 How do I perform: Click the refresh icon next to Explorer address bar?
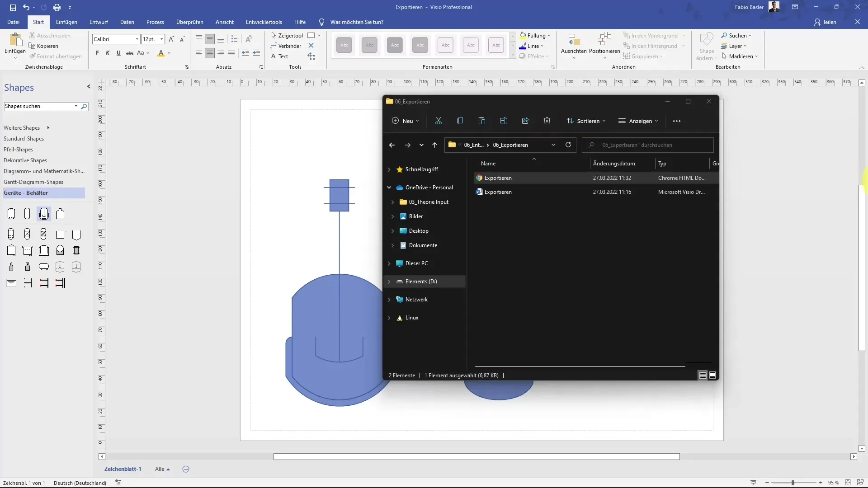coord(568,145)
